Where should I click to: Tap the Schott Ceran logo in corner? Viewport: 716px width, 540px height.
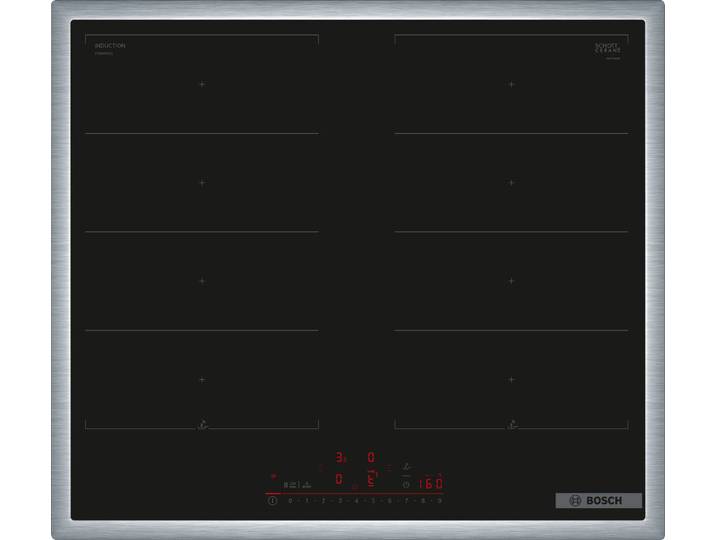pos(608,51)
